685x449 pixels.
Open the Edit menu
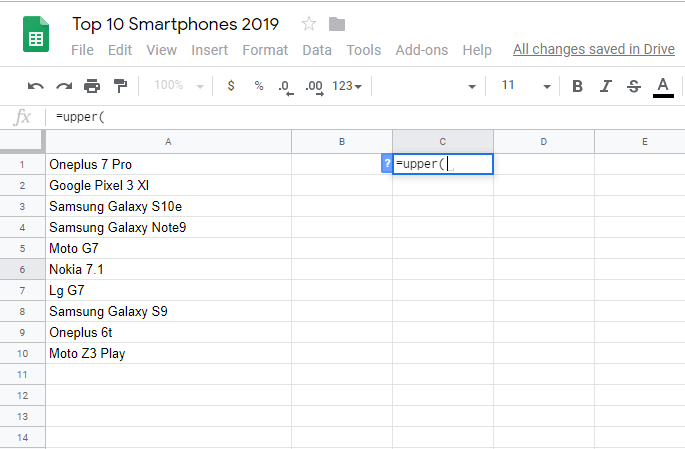pos(120,50)
